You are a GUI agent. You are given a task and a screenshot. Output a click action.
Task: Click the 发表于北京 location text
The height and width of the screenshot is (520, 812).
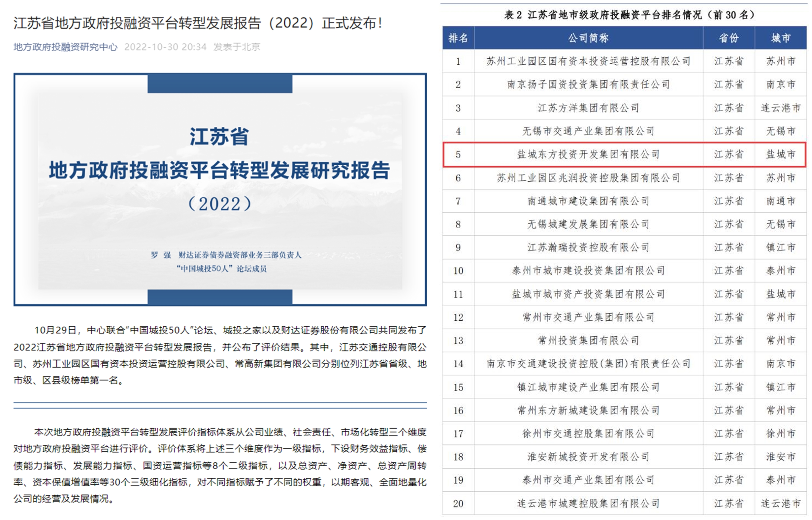coord(237,47)
